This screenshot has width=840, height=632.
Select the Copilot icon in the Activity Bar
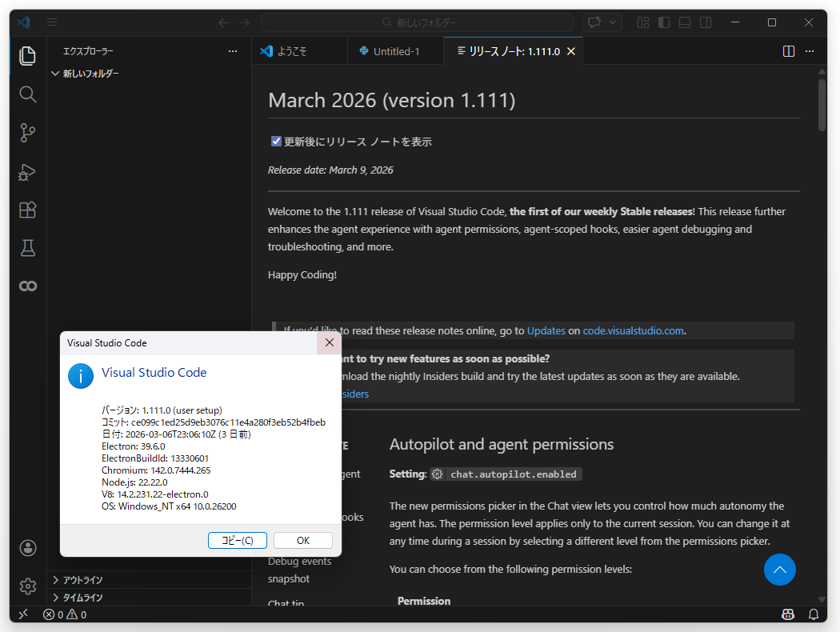click(27, 286)
